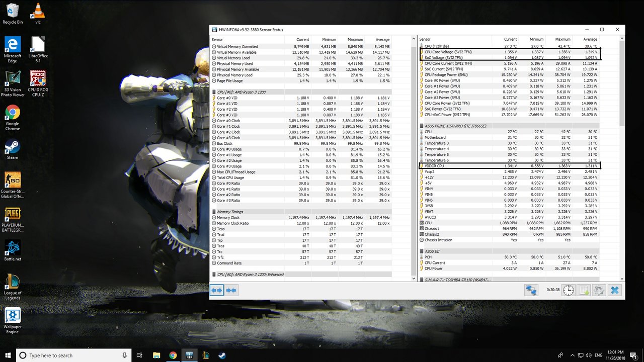This screenshot has width=644, height=362.
Task: Click the left panel Sensor column header
Action: (x=247, y=39)
